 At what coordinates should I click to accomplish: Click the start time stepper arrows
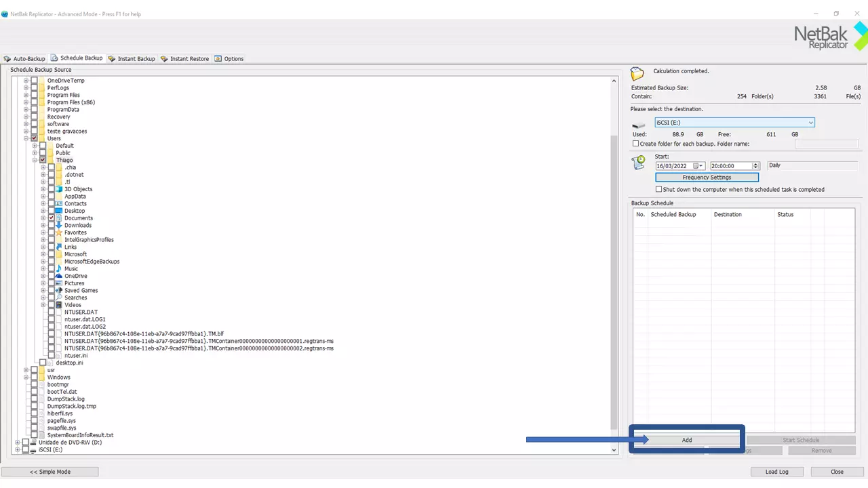click(x=755, y=166)
